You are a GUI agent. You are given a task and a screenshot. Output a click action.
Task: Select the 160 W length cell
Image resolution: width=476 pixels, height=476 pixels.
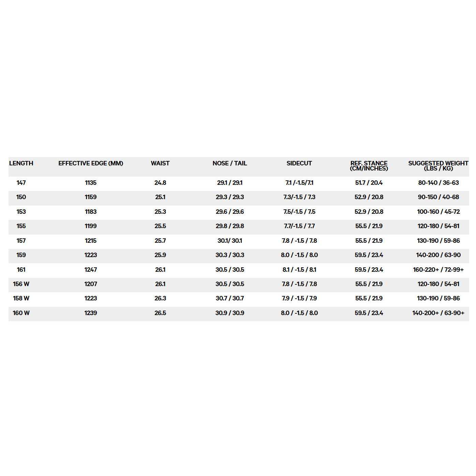coord(21,313)
